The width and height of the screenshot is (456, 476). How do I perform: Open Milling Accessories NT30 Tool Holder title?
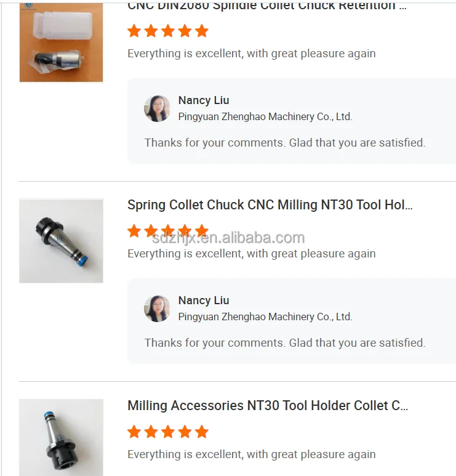click(268, 406)
